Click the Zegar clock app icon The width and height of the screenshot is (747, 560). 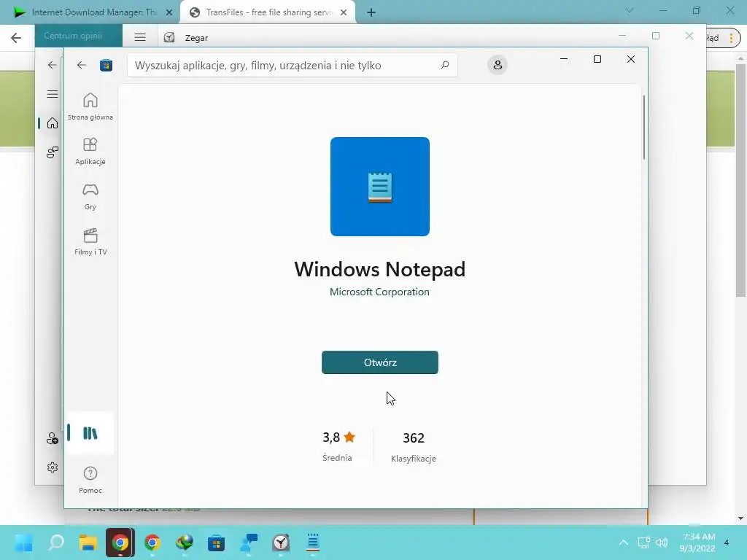(x=169, y=37)
